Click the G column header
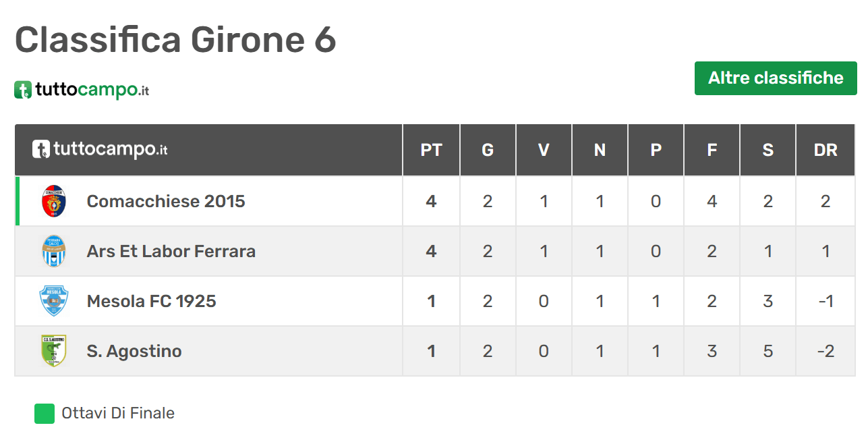Viewport: 868px width, 438px height. (488, 150)
